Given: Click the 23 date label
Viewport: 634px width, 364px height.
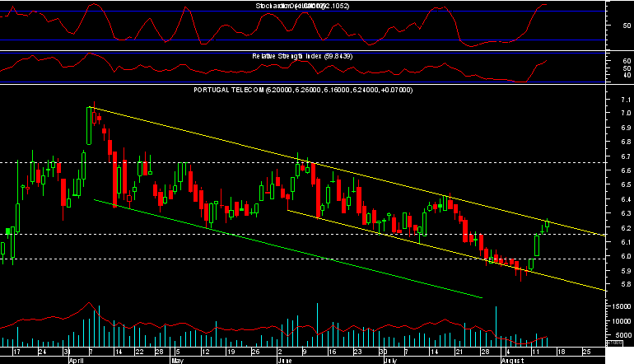Looking at the screenshot, I should point(357,352).
